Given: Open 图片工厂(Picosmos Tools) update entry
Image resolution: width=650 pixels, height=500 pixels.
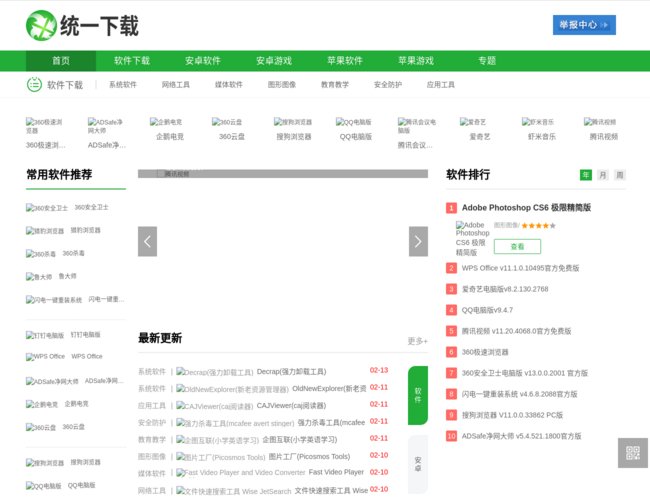Looking at the screenshot, I should 309,456.
